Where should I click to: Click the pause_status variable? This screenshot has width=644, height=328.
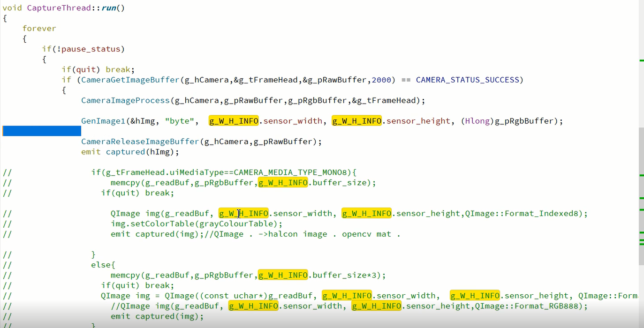point(91,49)
